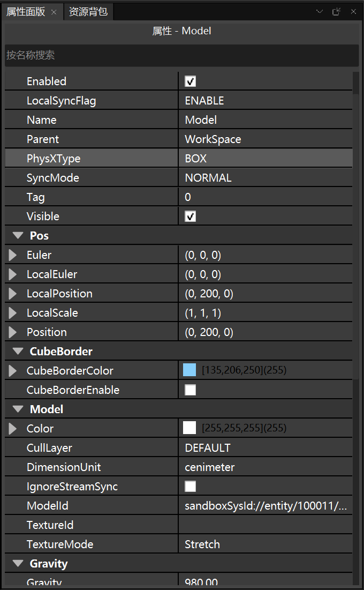
Task: Open the TextureMode Stretch dropdown
Action: point(265,544)
